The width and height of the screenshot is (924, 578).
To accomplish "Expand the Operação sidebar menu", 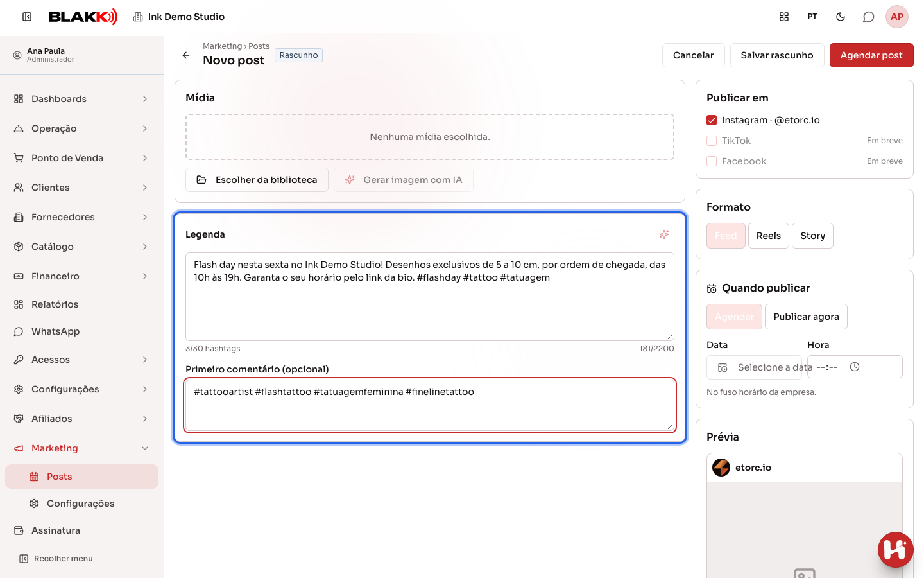I will [82, 128].
